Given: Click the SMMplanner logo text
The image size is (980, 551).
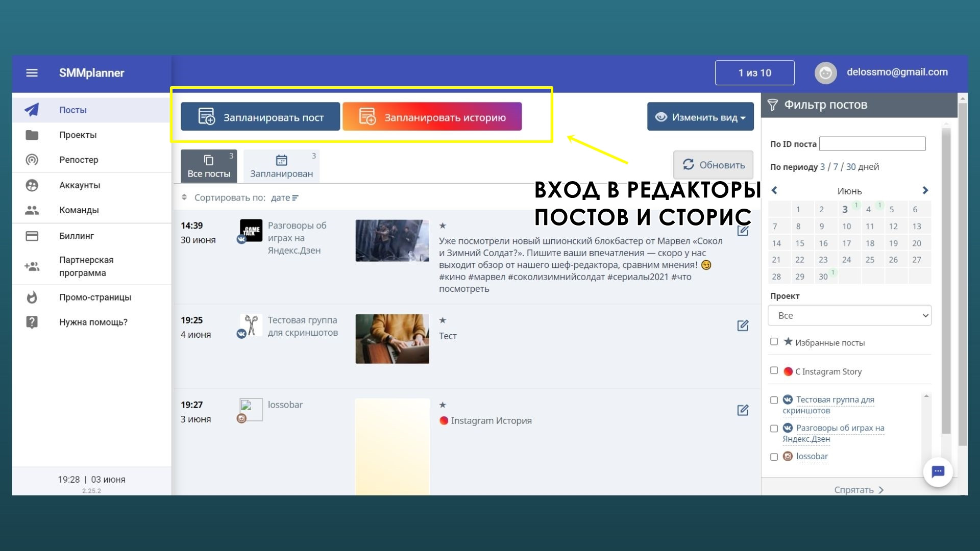Looking at the screenshot, I should 91,73.
